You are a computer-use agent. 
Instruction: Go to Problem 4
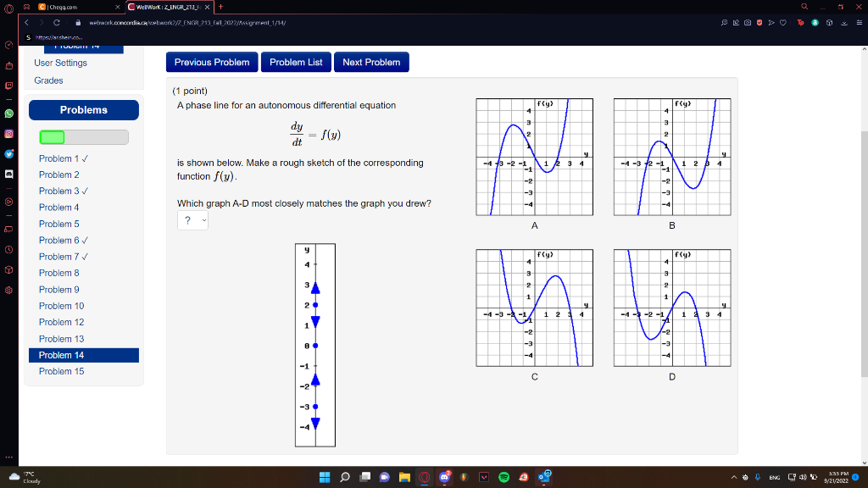pos(58,208)
